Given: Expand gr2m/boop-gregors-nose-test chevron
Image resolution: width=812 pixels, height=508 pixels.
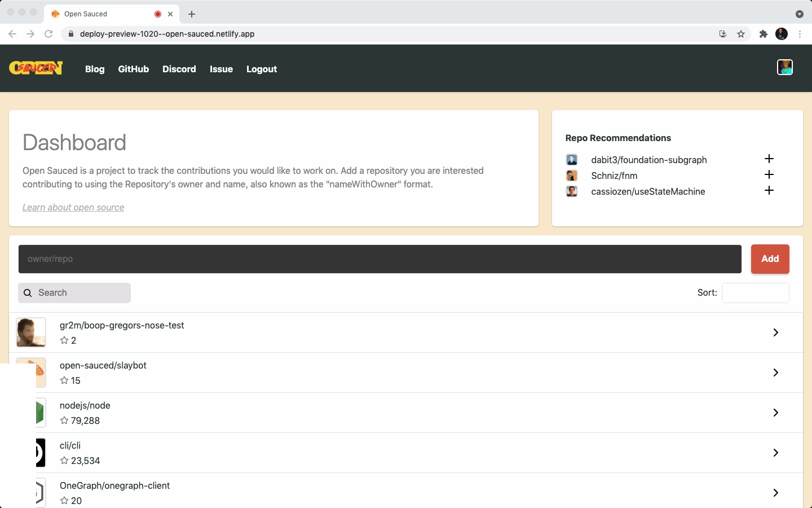Looking at the screenshot, I should [x=776, y=332].
